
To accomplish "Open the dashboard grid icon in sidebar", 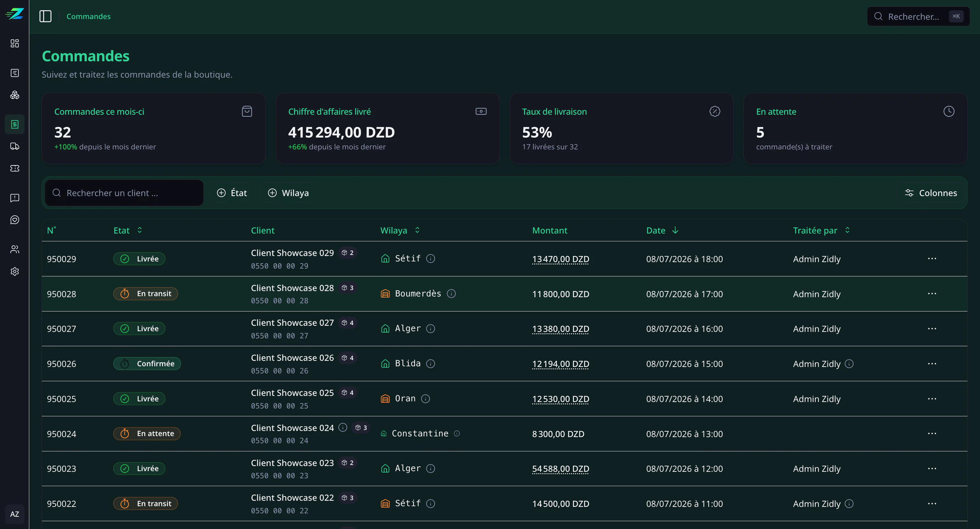I will pyautogui.click(x=14, y=43).
